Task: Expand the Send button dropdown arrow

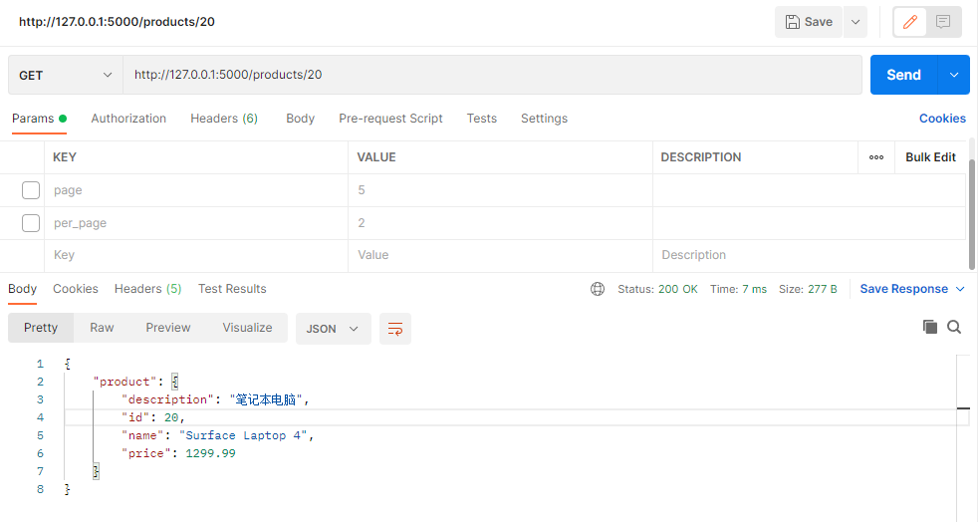Action: pos(954,75)
